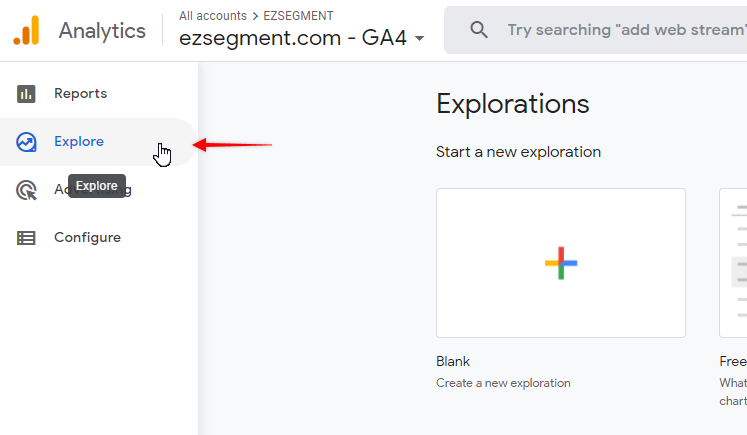Open the ezsegment.com - GA4 property selector

pos(302,38)
